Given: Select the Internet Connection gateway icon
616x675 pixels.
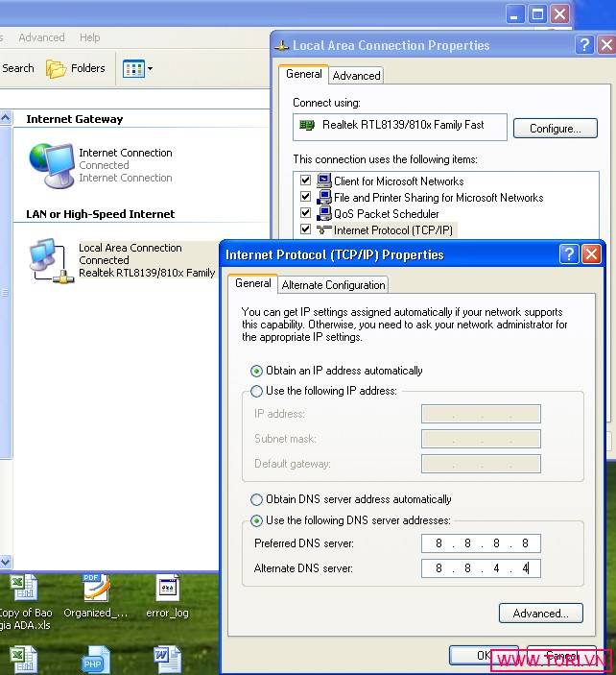Looking at the screenshot, I should coord(52,166).
